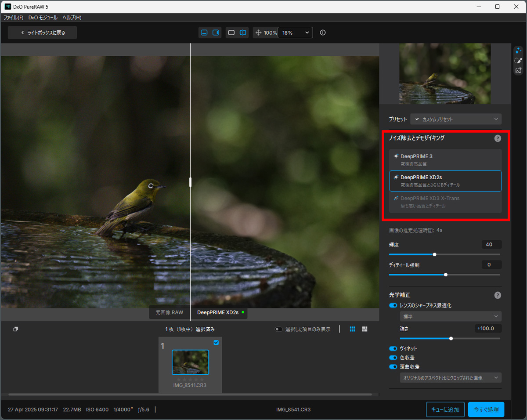This screenshot has height=420, width=527.
Task: Open the カスタムプリセット preset dropdown
Action: tap(456, 119)
